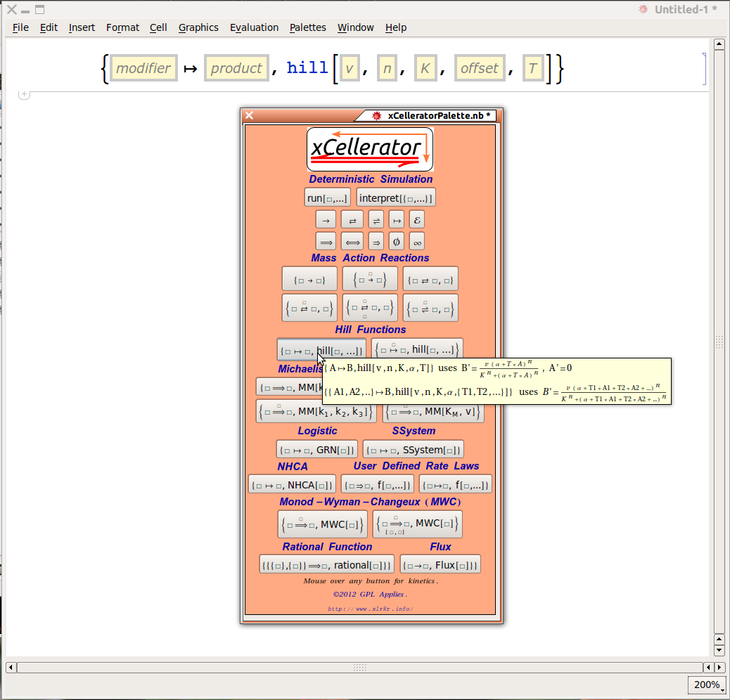730x700 pixels.
Task: Paste the SSystem[□] template
Action: [x=414, y=450]
